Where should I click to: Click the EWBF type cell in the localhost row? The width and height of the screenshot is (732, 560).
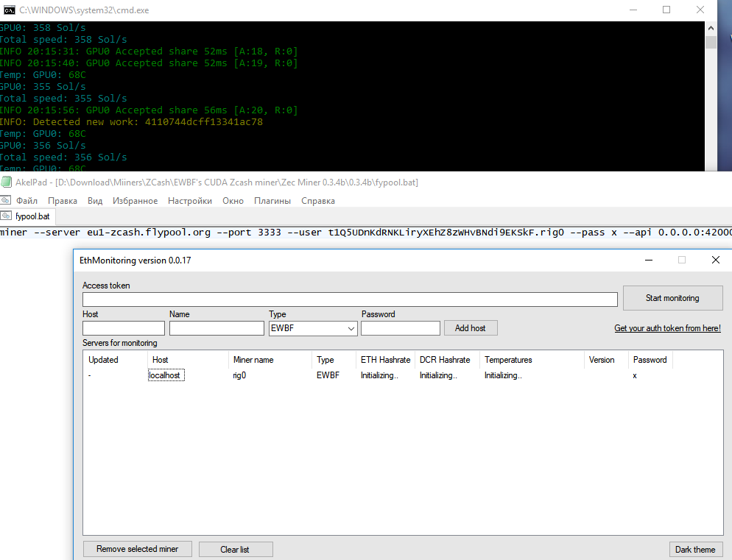[x=328, y=375]
